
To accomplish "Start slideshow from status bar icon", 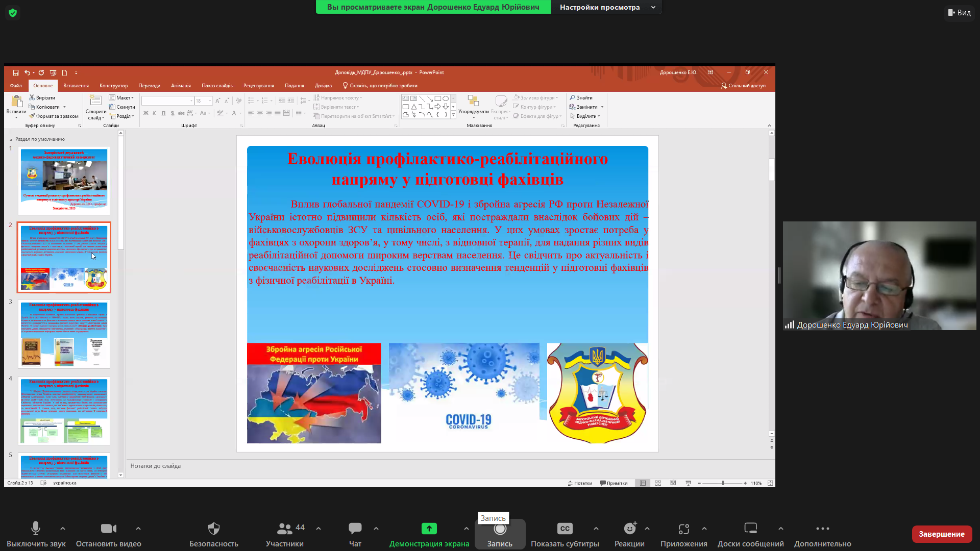I will click(688, 483).
